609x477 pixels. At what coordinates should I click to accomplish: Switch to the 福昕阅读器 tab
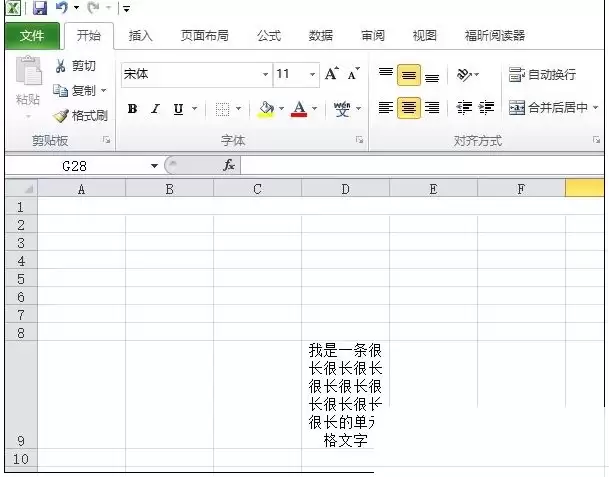[x=495, y=36]
